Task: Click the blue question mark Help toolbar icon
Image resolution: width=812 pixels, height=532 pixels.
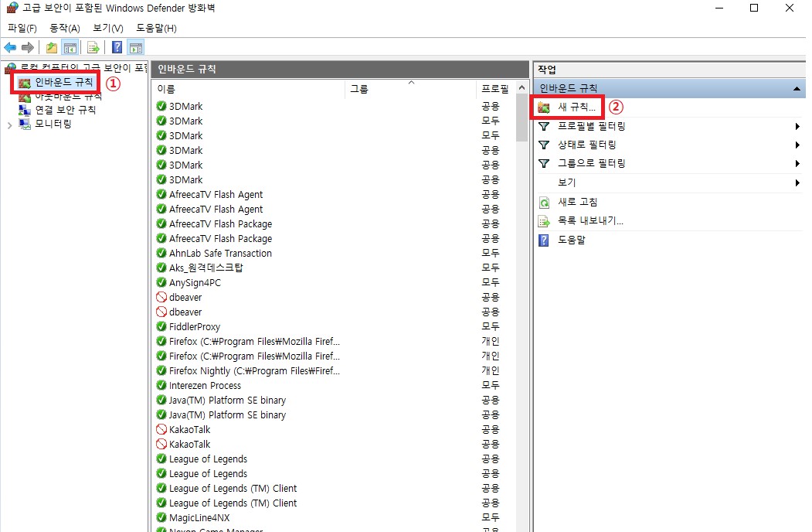Action: [117, 48]
